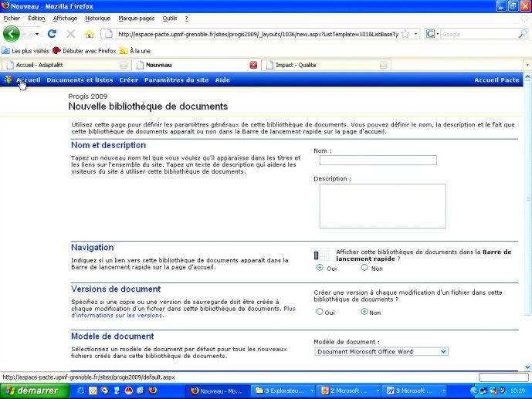Open the Les plus visités bookmark
Viewport: 532px width, 399px height.
(x=25, y=51)
